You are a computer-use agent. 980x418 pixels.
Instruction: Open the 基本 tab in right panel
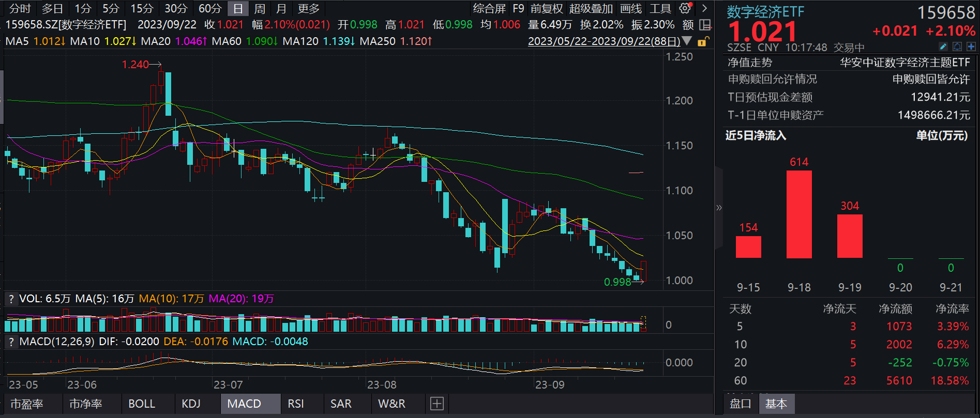pyautogui.click(x=776, y=404)
